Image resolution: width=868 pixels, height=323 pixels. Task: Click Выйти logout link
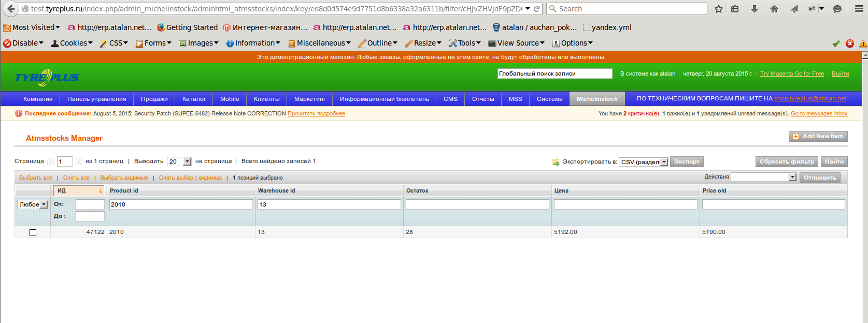840,74
